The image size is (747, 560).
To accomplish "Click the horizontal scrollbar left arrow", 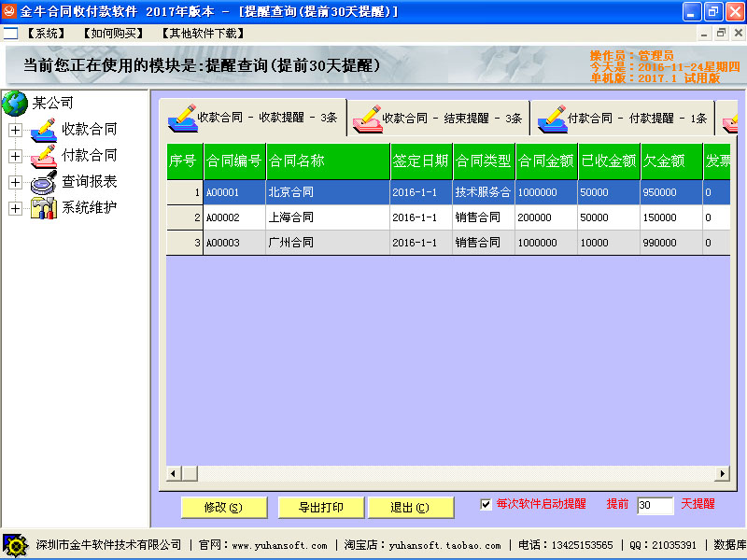I will pos(174,473).
